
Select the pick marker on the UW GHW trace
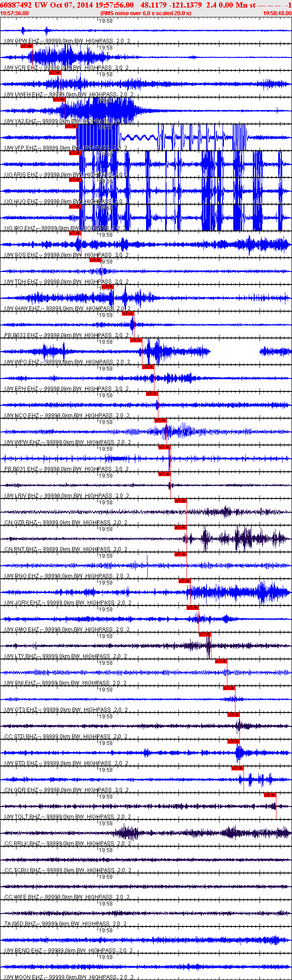point(107,287)
